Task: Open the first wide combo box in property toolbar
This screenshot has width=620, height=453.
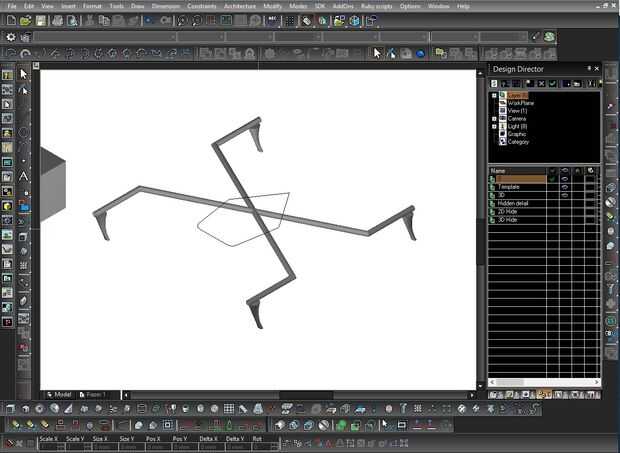Action: [x=105, y=37]
